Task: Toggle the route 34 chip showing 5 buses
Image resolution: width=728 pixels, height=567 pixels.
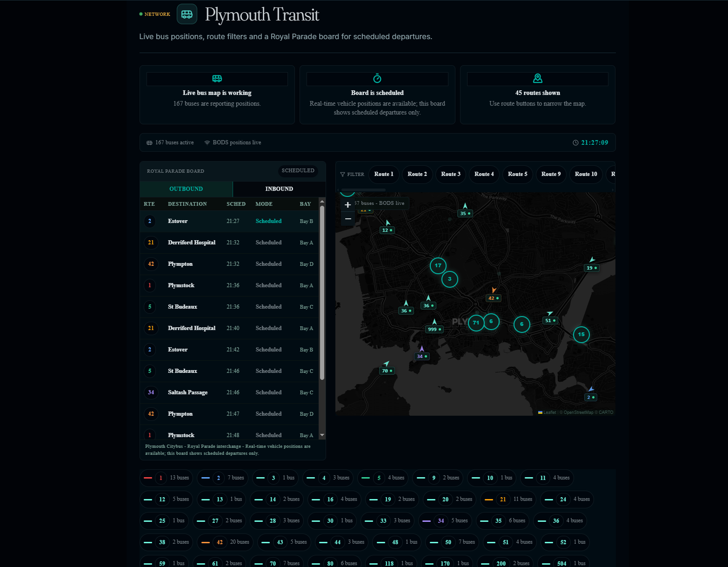Action: click(445, 520)
